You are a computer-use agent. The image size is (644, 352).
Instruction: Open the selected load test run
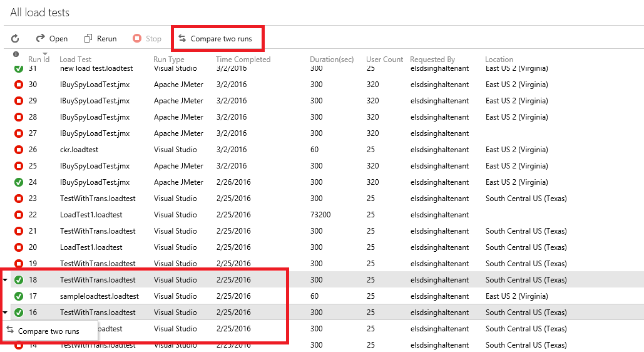point(52,39)
